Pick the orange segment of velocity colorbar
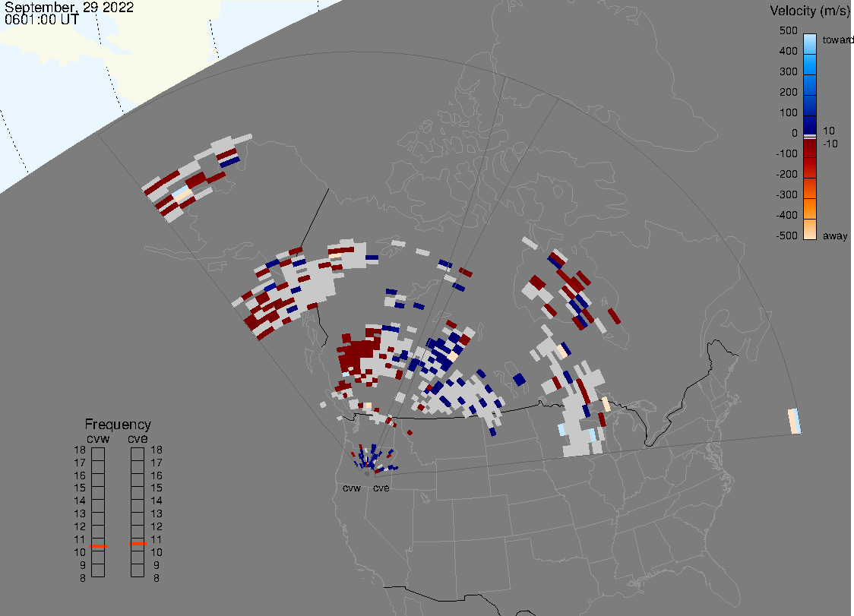854x616 pixels. (810, 209)
